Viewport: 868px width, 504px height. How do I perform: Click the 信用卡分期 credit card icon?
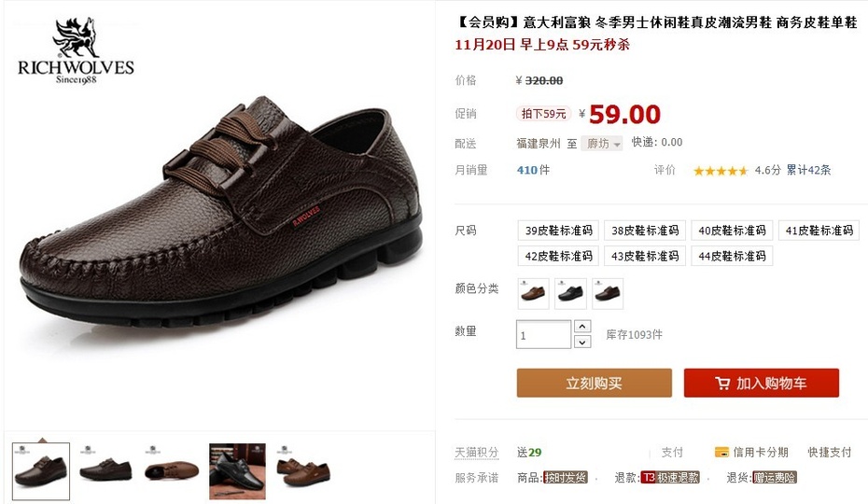click(x=721, y=453)
